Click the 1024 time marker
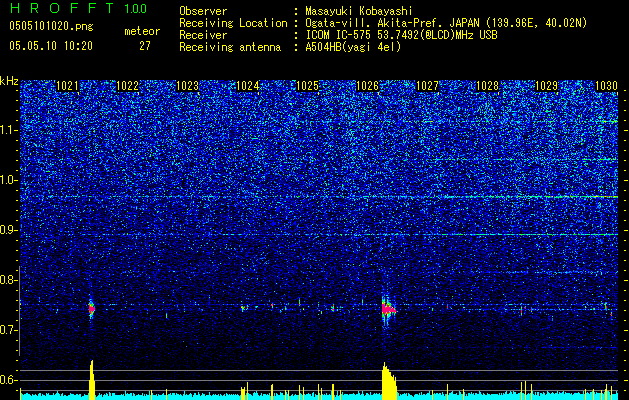Image resolution: width=629 pixels, height=400 pixels. click(x=248, y=86)
